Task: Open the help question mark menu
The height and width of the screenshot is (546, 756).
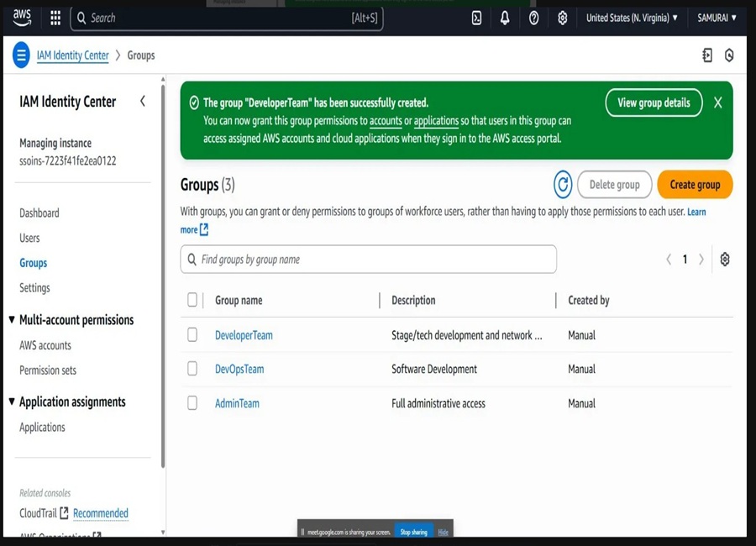Action: click(x=533, y=18)
